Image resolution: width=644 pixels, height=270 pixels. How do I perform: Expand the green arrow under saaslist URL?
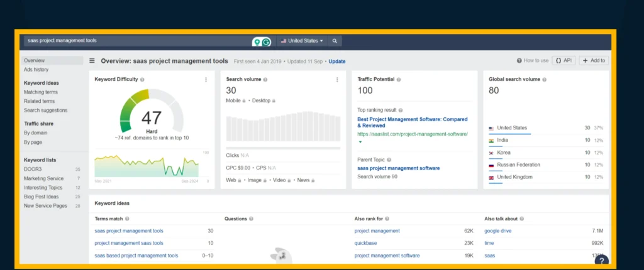coord(360,142)
